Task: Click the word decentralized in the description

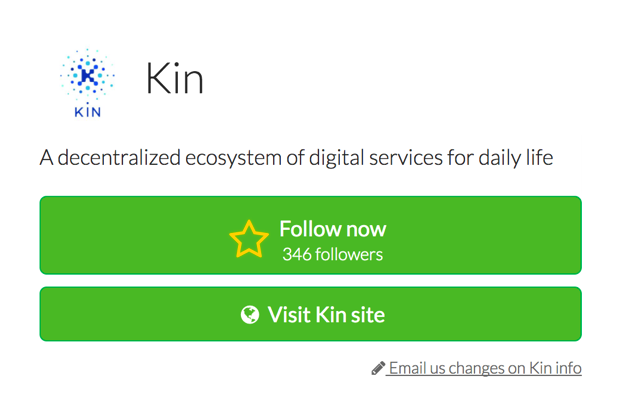Action: coord(119,158)
